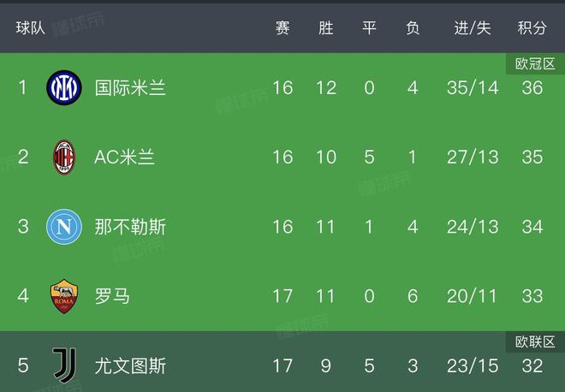Click the 负 column header
This screenshot has width=565, height=392.
click(413, 28)
